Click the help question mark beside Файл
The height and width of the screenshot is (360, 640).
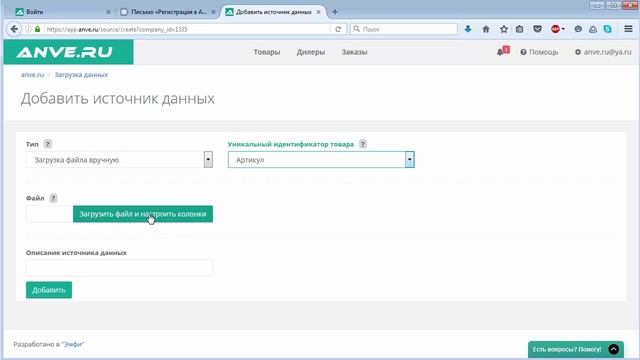(x=53, y=198)
